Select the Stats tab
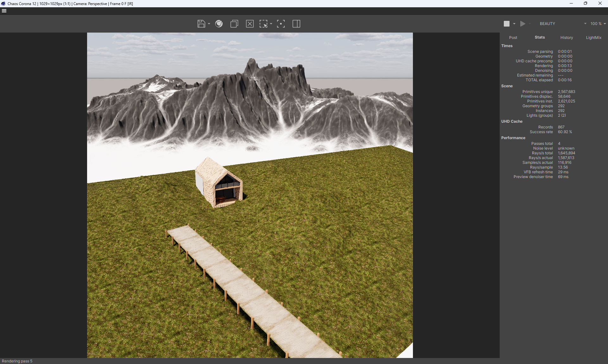608x364 pixels. [x=540, y=37]
